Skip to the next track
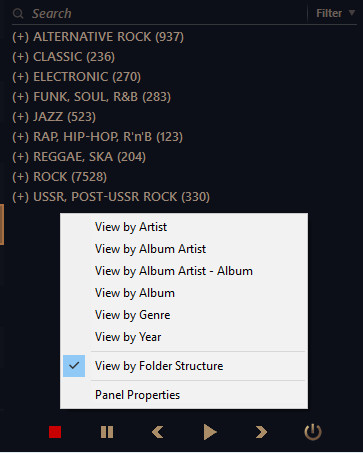 [x=261, y=432]
